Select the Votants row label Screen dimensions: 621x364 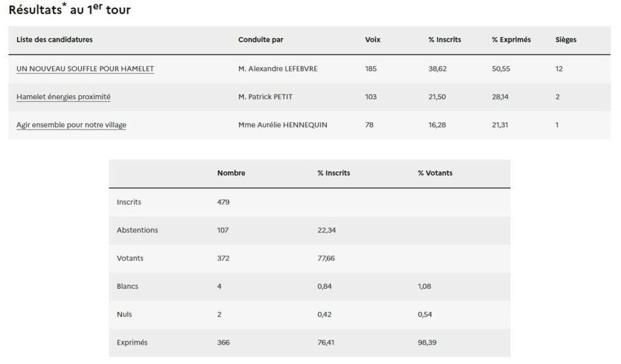click(130, 259)
